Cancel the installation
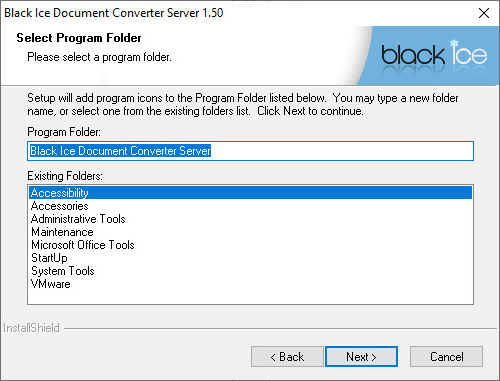The height and width of the screenshot is (381, 500). pyautogui.click(x=446, y=357)
